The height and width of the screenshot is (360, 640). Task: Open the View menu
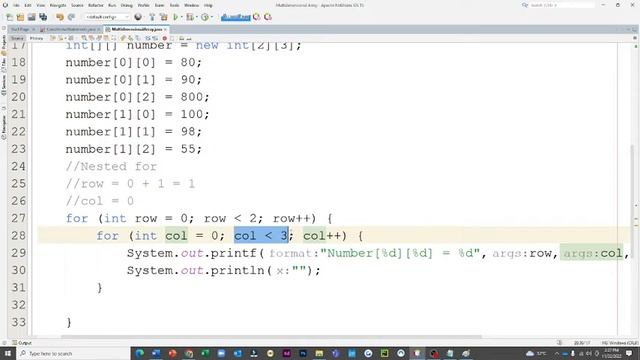[41, 5]
